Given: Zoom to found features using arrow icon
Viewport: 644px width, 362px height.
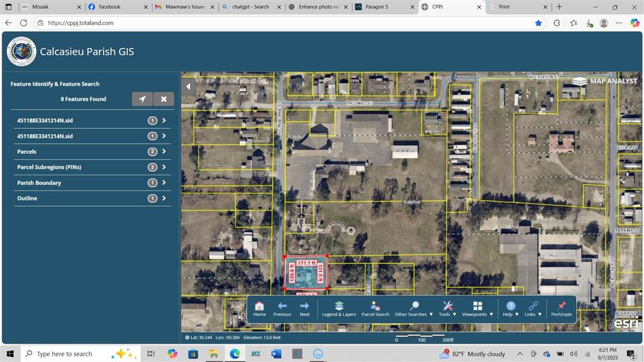Looking at the screenshot, I should 142,99.
